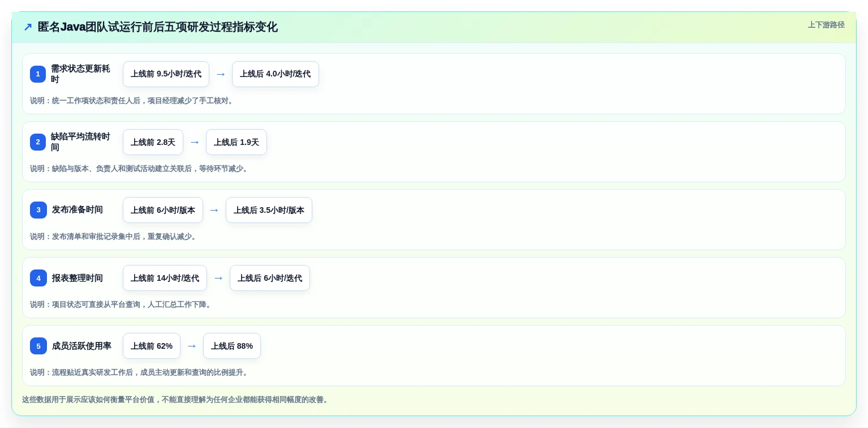Viewport: 868px width, 428px height.
Task: Click the 上线后 88% chip
Action: click(x=232, y=346)
